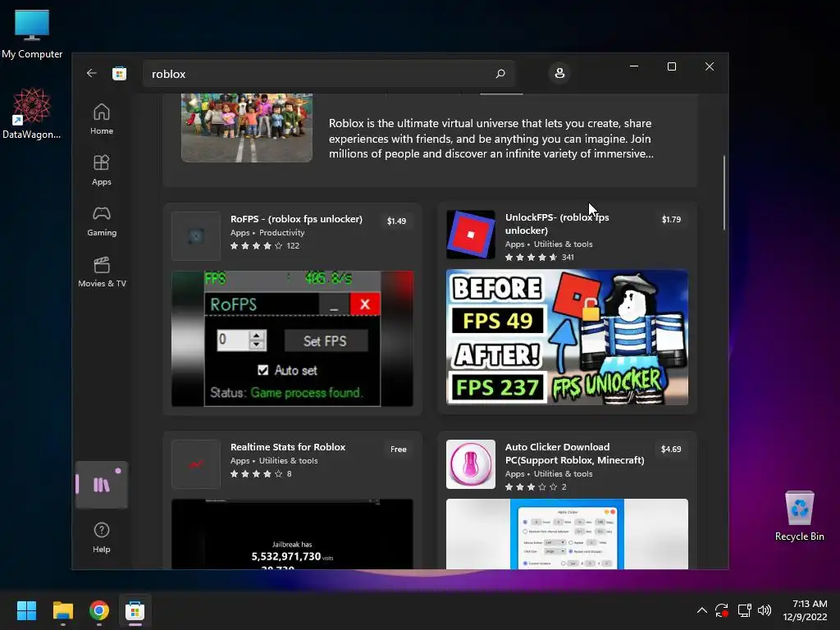Click the Store window vertical scrollbar
This screenshot has height=630, width=840.
[x=724, y=193]
